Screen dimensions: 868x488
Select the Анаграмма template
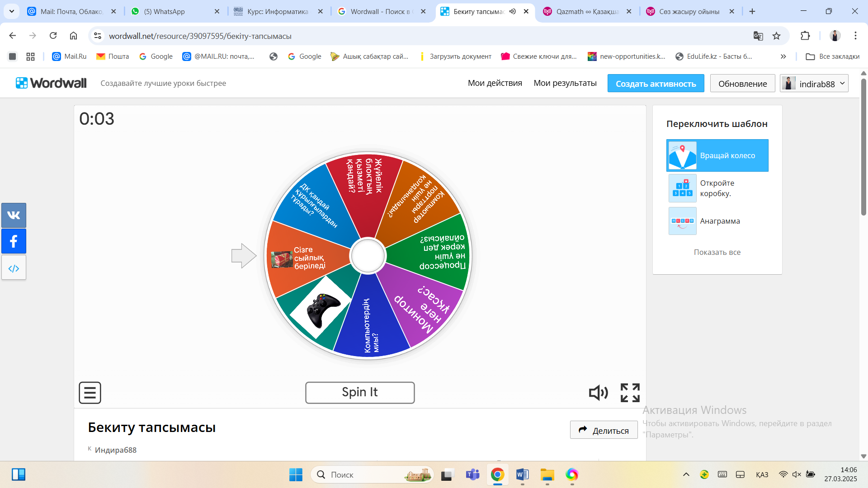(717, 221)
